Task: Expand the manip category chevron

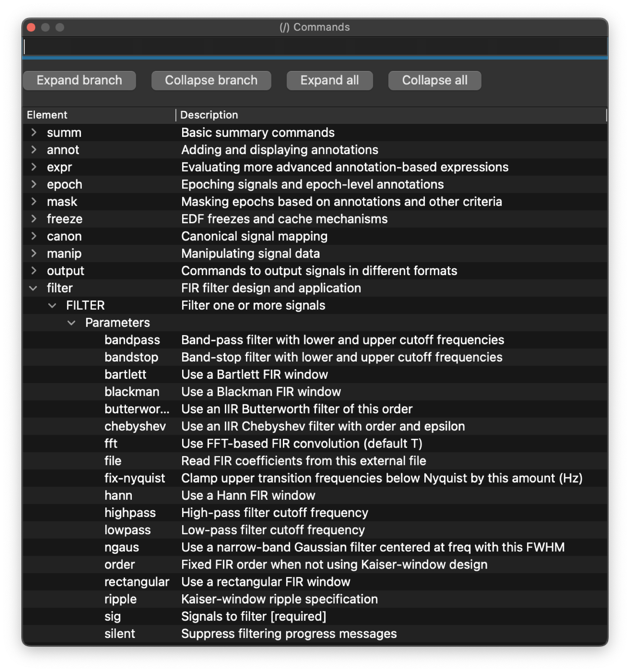Action: [x=34, y=254]
